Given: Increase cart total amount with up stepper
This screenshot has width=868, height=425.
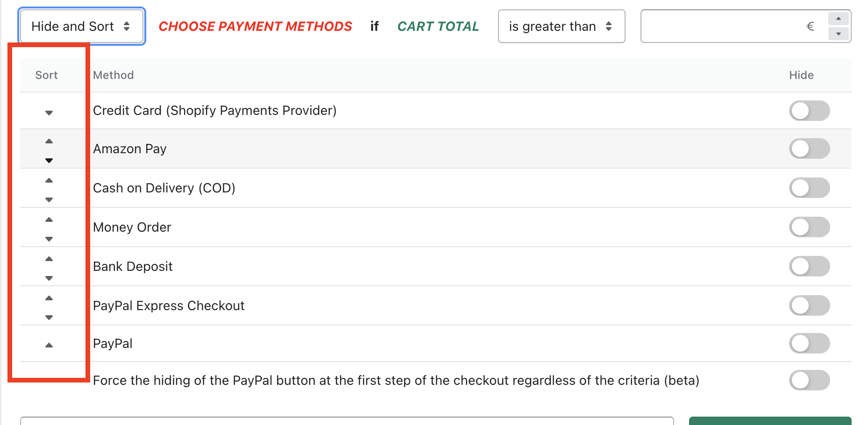Looking at the screenshot, I should (x=839, y=19).
